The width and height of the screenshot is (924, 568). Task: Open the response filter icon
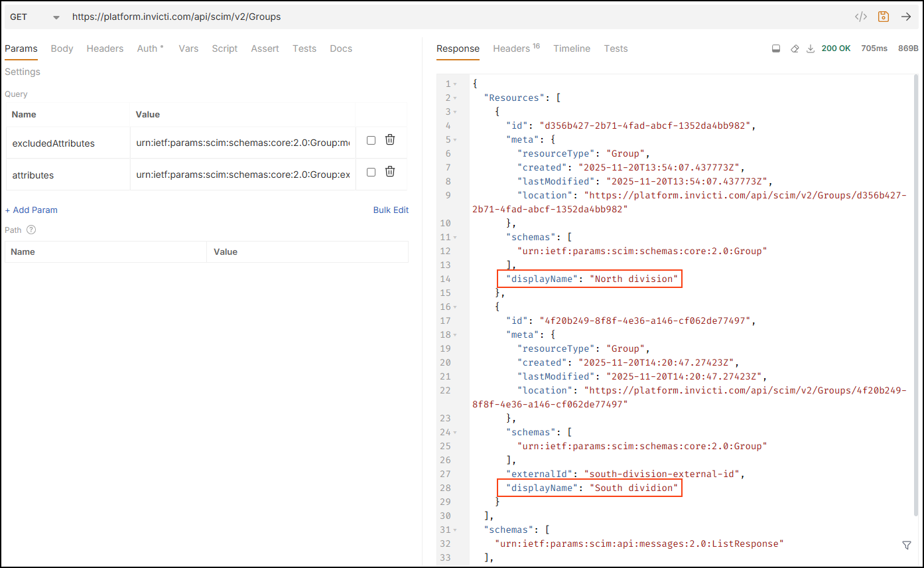pyautogui.click(x=906, y=545)
